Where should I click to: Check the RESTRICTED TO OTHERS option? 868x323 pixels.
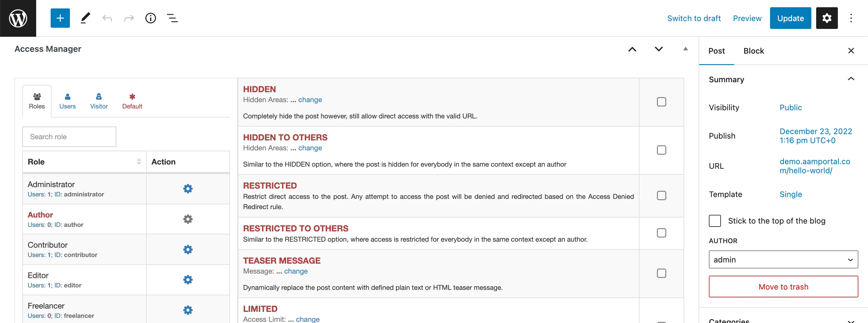(x=662, y=233)
